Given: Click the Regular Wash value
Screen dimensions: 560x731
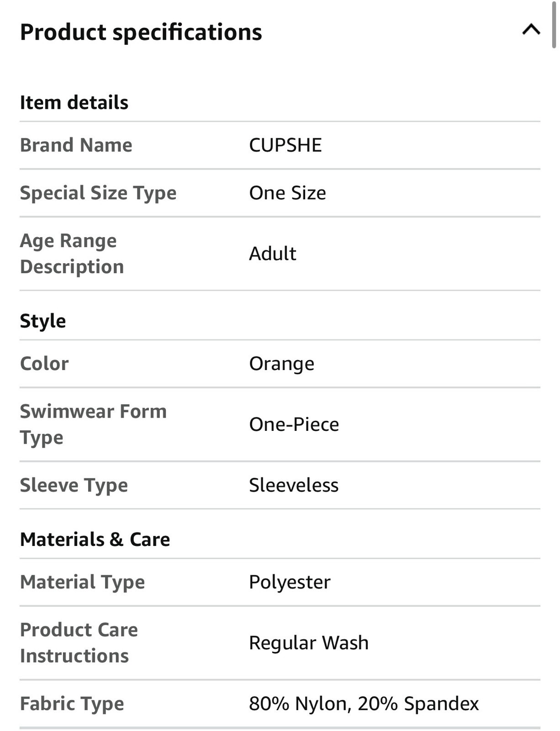Looking at the screenshot, I should (x=309, y=643).
